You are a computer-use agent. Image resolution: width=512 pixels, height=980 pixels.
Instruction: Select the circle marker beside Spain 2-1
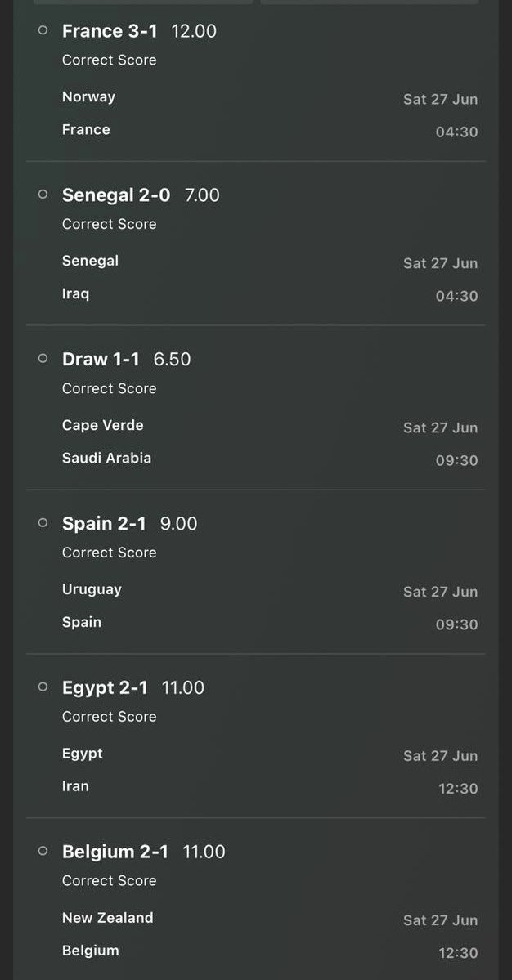[x=43, y=522]
